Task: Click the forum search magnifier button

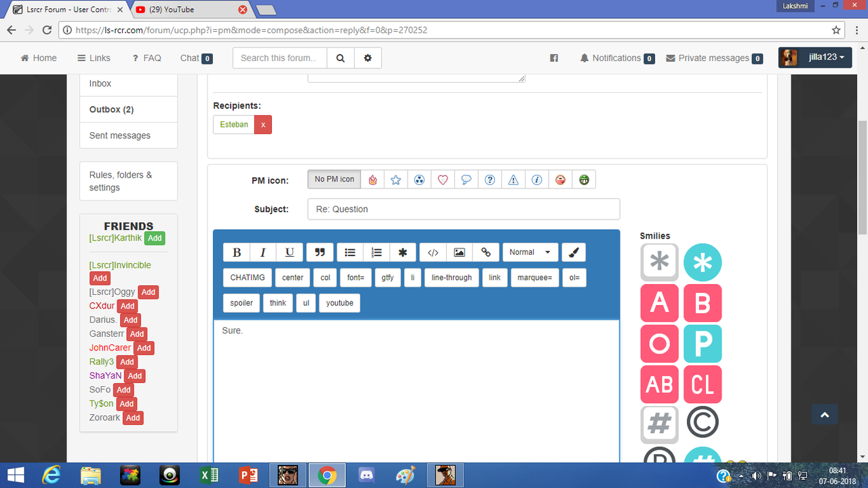Action: pos(341,58)
